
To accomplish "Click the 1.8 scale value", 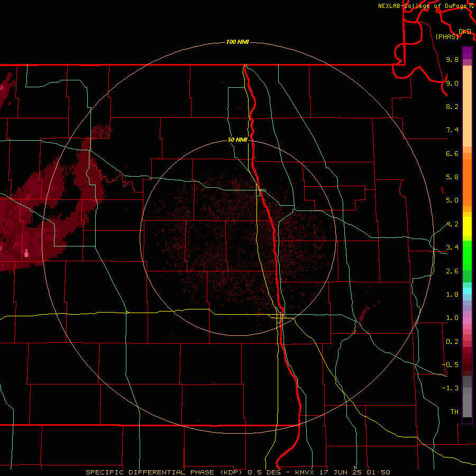I will click(452, 295).
